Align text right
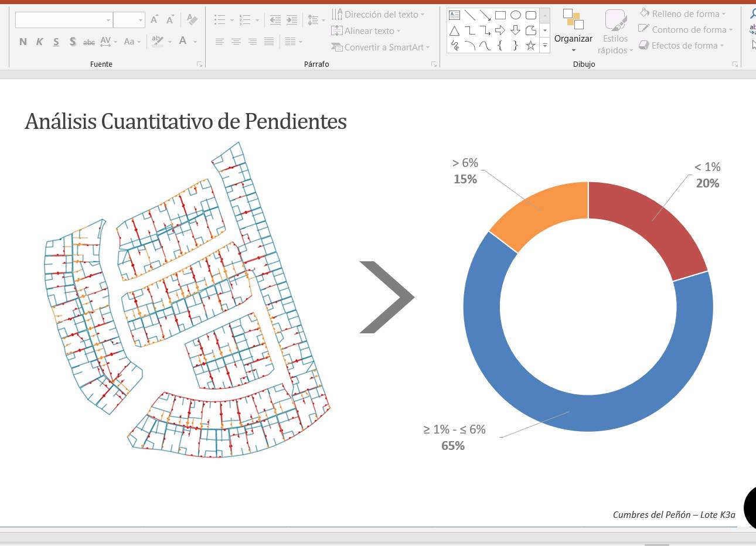The image size is (756, 546). coord(253,42)
